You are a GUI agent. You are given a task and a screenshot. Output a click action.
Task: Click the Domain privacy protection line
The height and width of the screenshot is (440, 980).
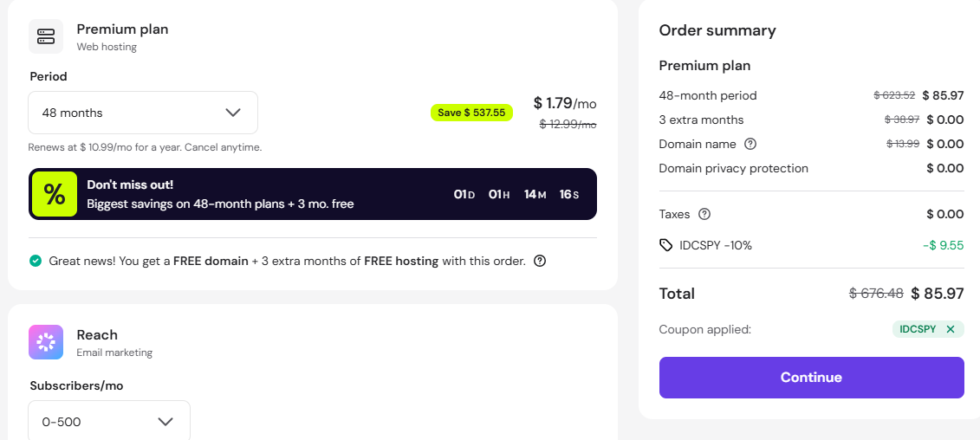(733, 168)
